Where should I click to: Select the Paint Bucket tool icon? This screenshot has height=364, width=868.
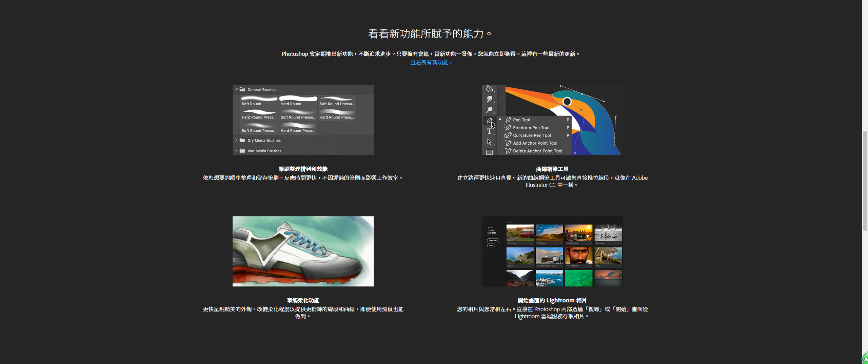(489, 89)
